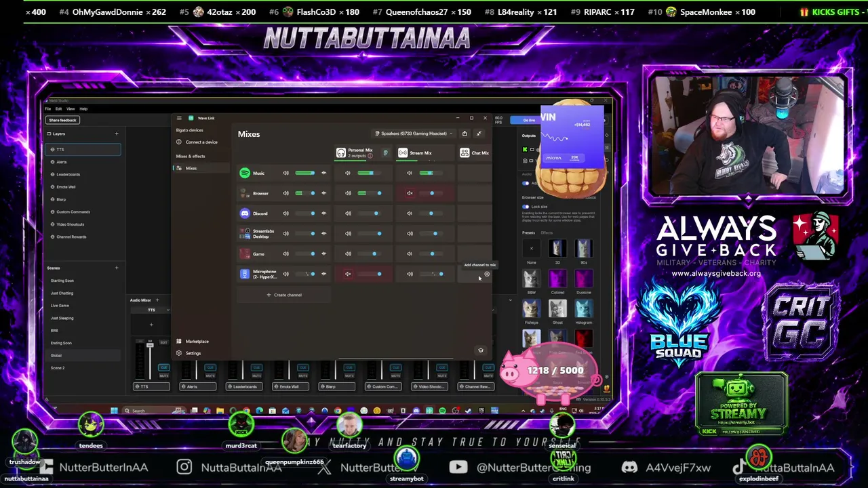Click the Music channel volume slider

tap(304, 173)
